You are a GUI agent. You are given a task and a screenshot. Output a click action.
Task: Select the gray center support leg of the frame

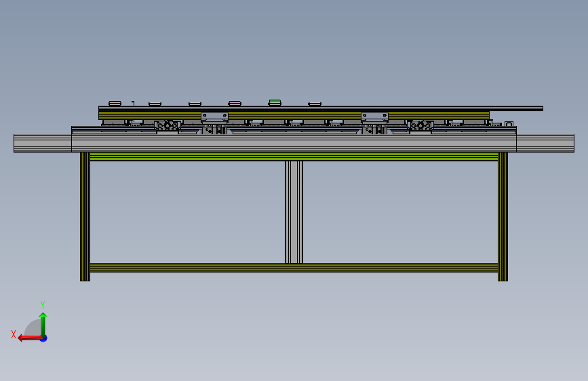294,212
